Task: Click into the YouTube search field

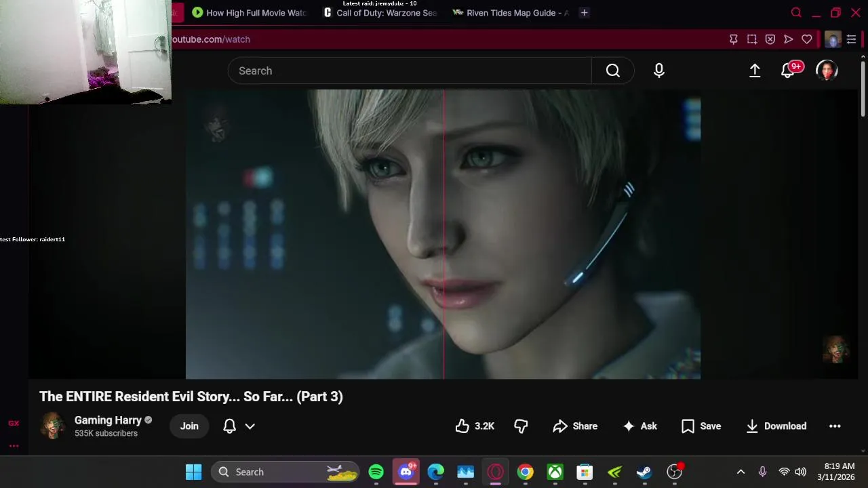Action: pyautogui.click(x=410, y=70)
